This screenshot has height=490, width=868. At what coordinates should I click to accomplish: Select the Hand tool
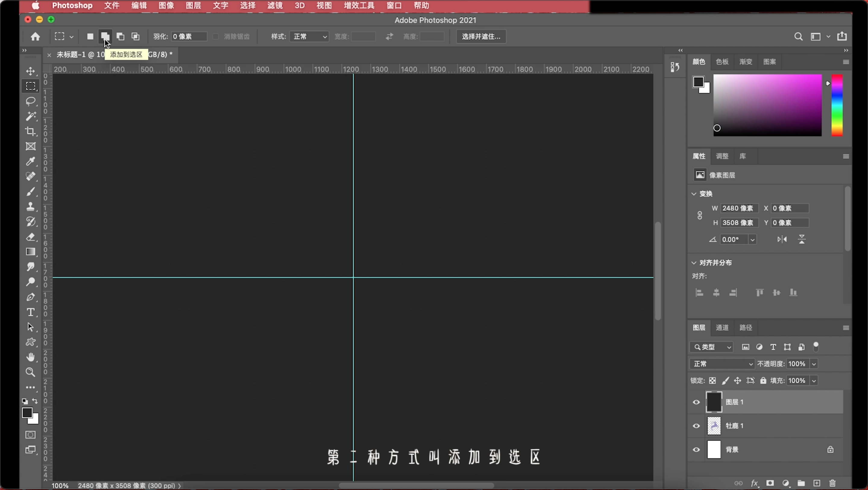(x=31, y=357)
